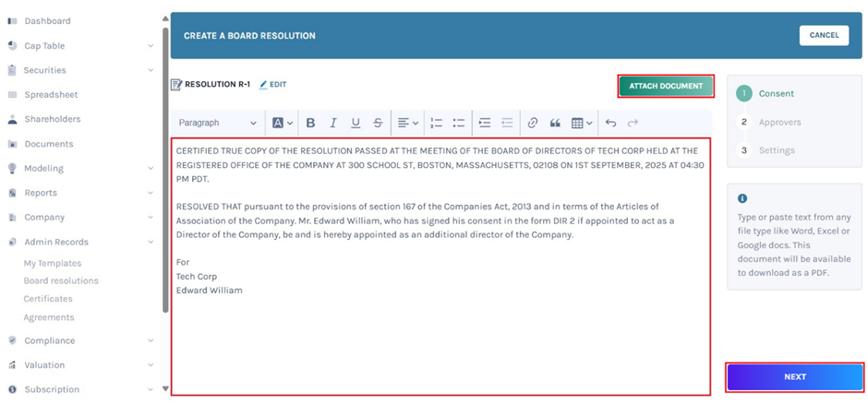Go to the Documents sidebar item
The image size is (868, 404).
(49, 144)
